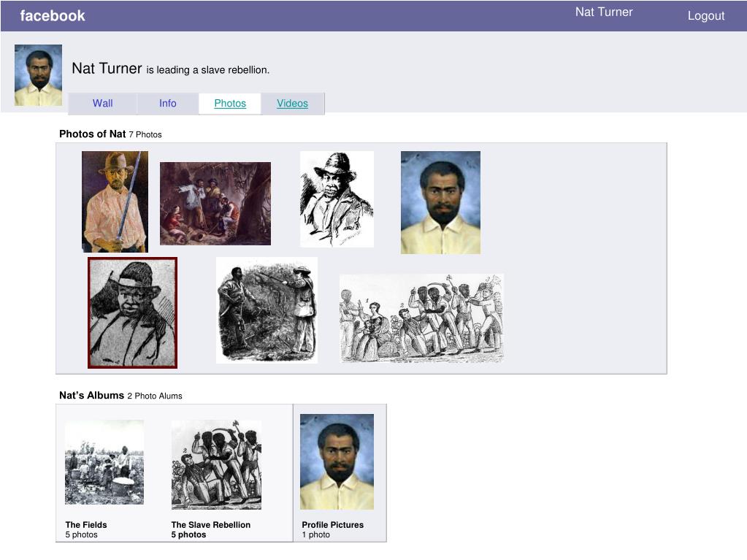Viewport: 747px width, 560px height.
Task: Open the color forest gathering painting
Action: pos(215,204)
